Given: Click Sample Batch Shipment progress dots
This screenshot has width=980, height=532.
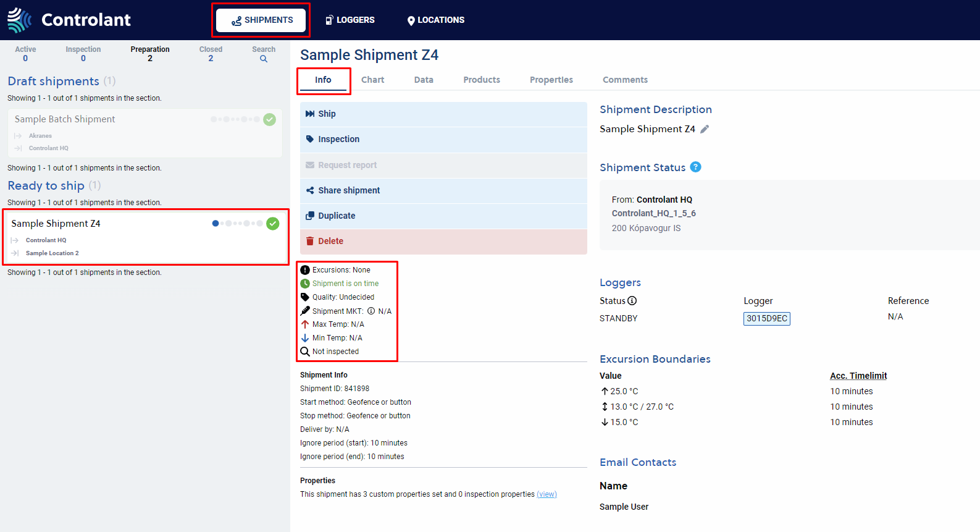Looking at the screenshot, I should point(235,119).
